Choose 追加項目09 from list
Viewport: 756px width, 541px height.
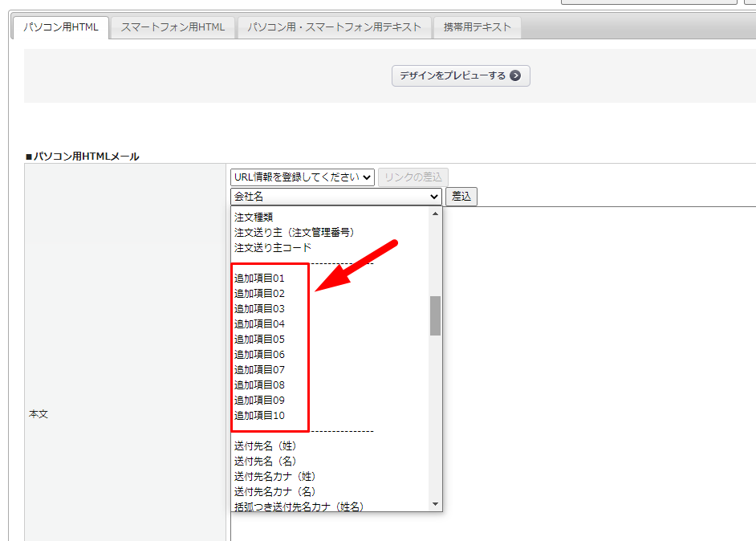coord(330,401)
